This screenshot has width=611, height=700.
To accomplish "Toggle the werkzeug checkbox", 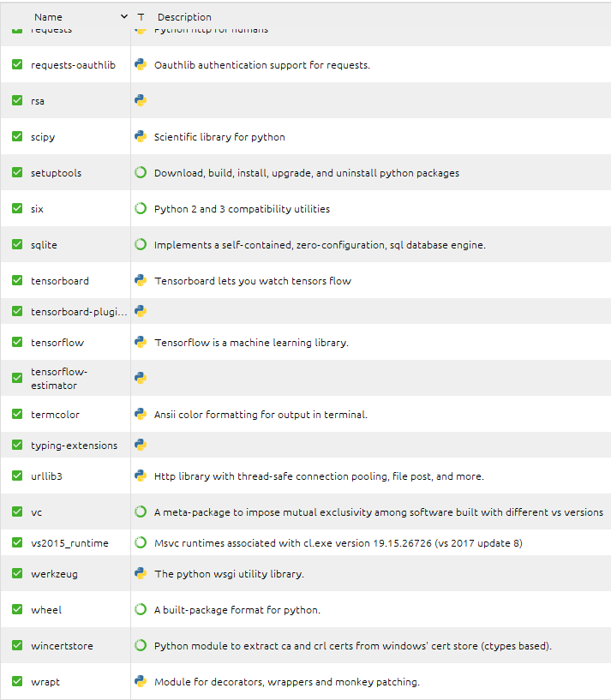I will click(x=17, y=573).
